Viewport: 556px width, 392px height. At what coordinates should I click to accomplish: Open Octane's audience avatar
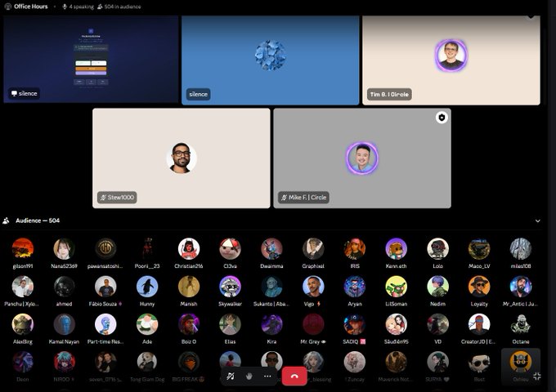click(521, 324)
